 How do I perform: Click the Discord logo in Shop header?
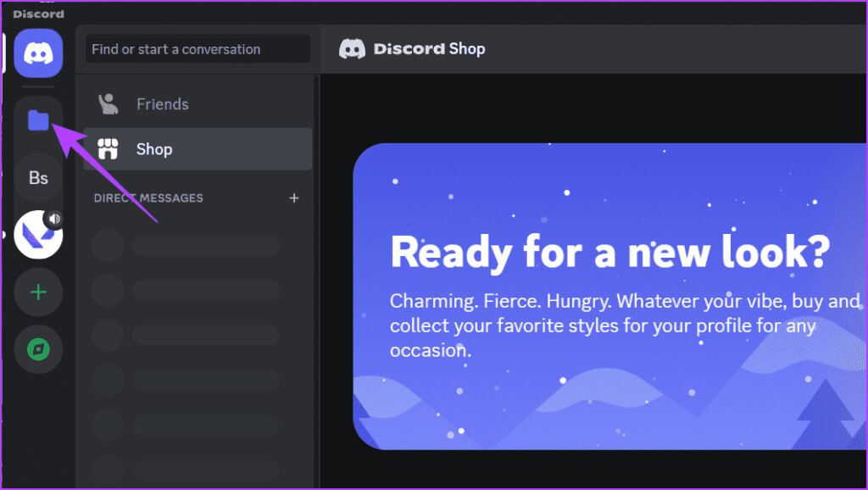[x=352, y=48]
